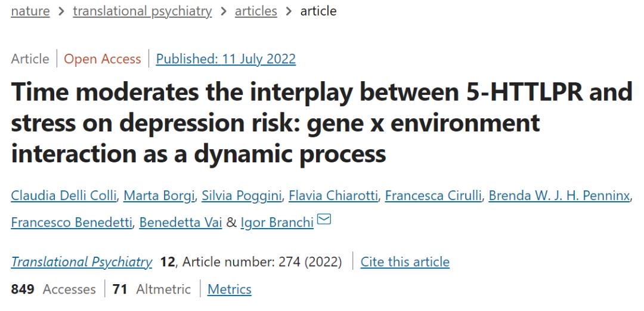Open the articles breadcrumb link
This screenshot has height=311, width=644.
pyautogui.click(x=255, y=11)
